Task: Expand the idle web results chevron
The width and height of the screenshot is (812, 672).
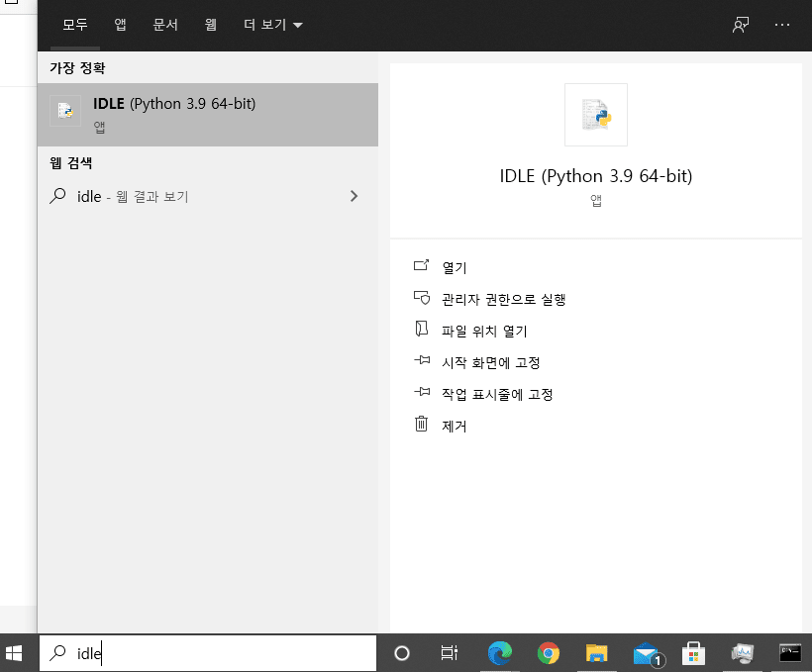Action: 354,196
